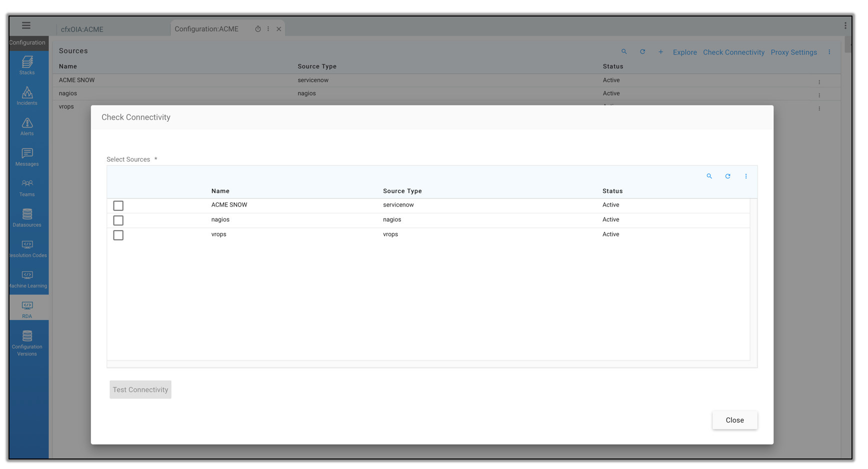
Task: Expand the hamburger menu at top left
Action: (x=26, y=25)
